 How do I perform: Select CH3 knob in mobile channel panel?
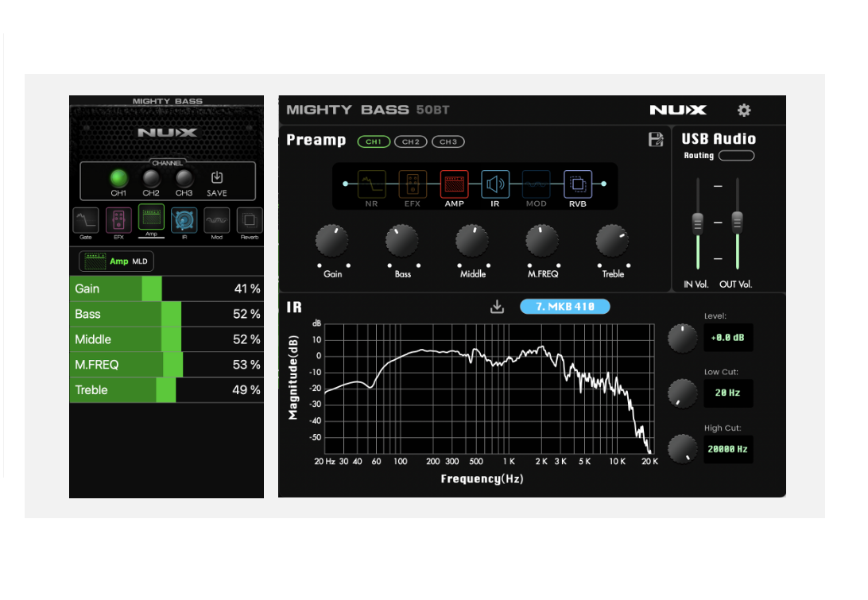tap(184, 178)
